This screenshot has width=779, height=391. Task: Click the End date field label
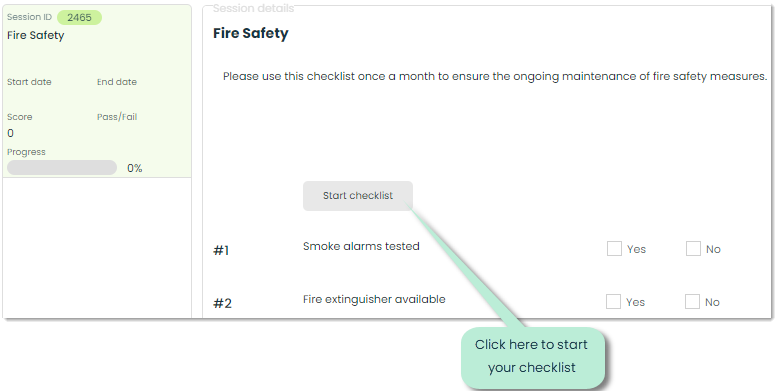tap(117, 82)
